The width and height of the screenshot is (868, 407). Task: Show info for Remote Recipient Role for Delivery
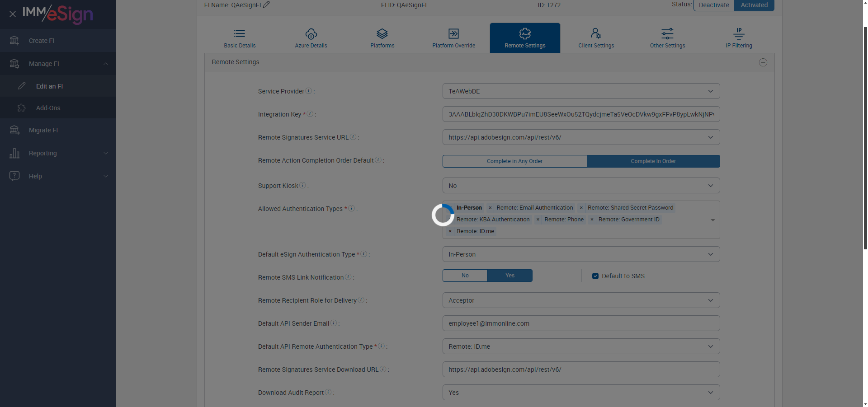pyautogui.click(x=361, y=300)
